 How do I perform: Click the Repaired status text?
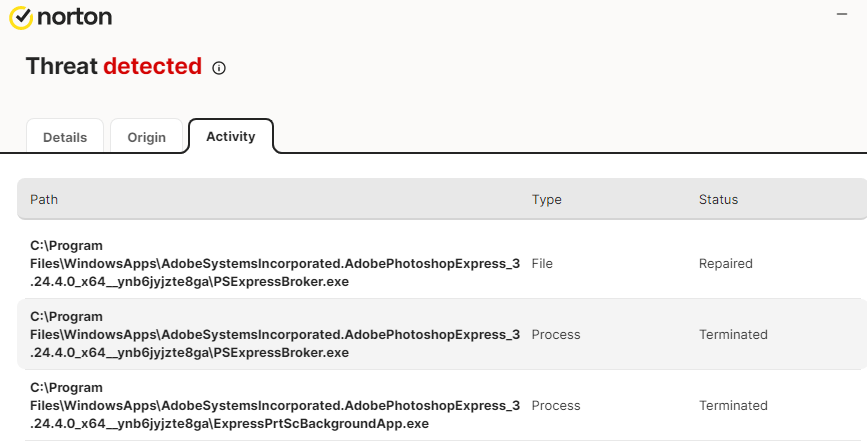coord(725,263)
